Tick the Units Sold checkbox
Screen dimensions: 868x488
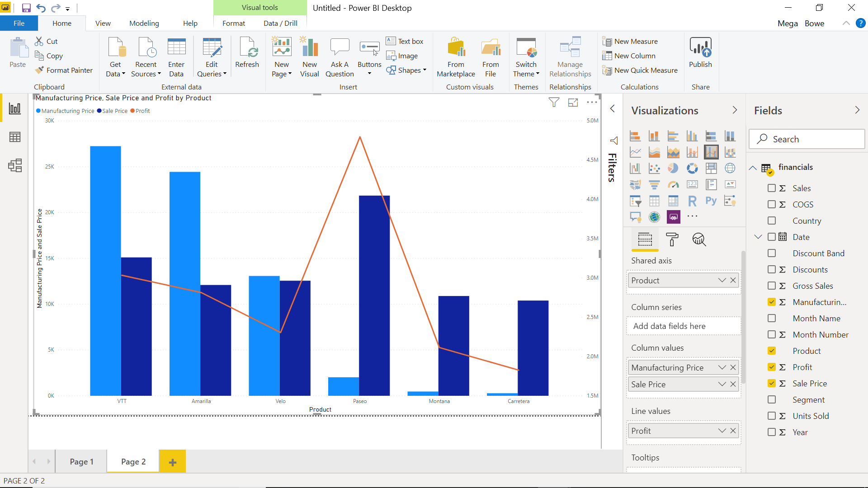[772, 416]
